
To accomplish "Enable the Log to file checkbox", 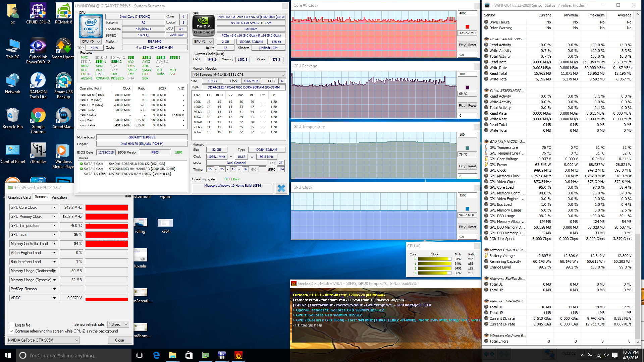I will [x=12, y=325].
